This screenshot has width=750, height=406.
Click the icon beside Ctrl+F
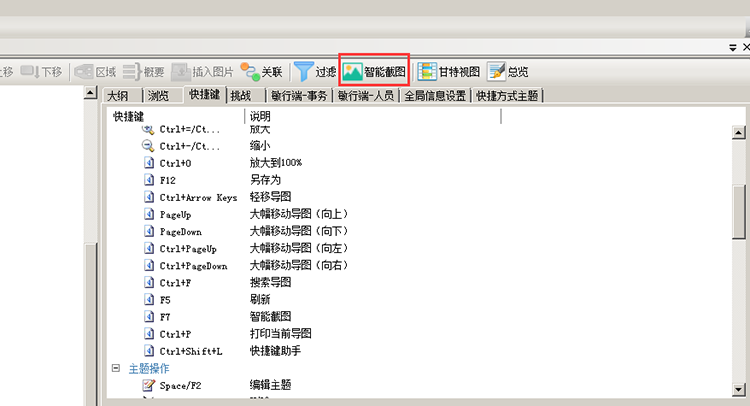click(149, 283)
